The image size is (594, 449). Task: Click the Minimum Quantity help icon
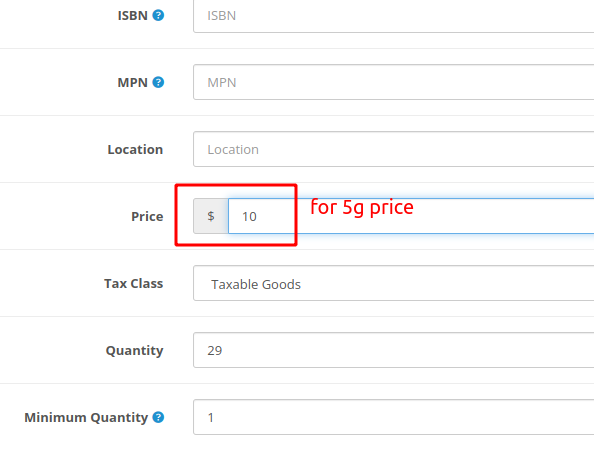[158, 417]
